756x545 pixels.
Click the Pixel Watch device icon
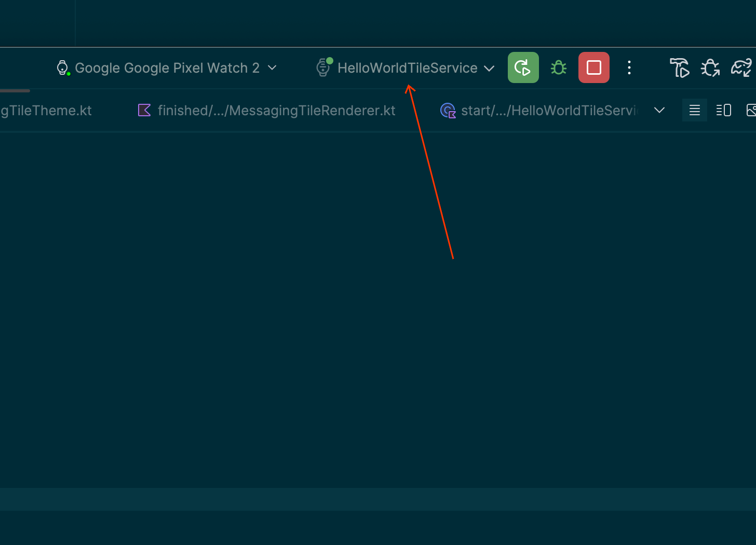[62, 67]
